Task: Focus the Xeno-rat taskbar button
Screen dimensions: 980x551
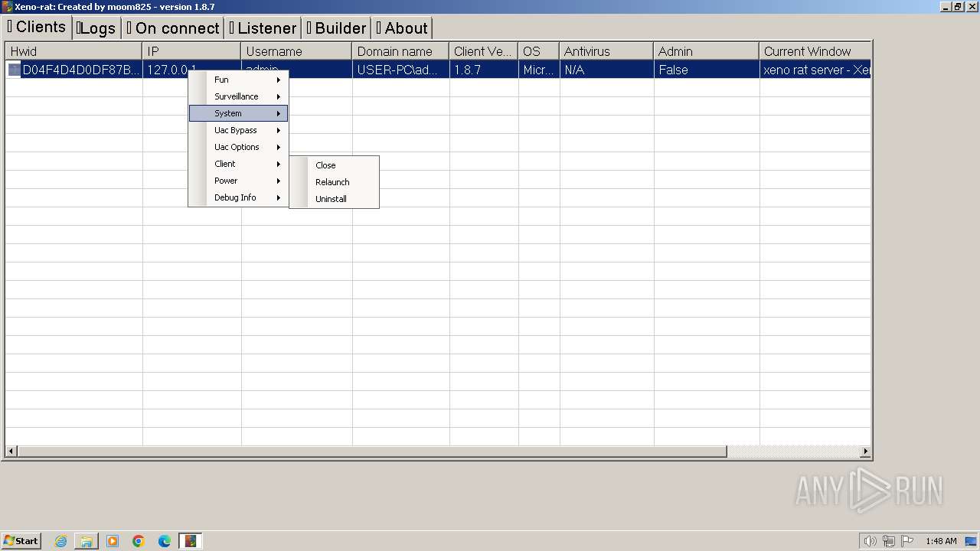Action: coord(191,541)
